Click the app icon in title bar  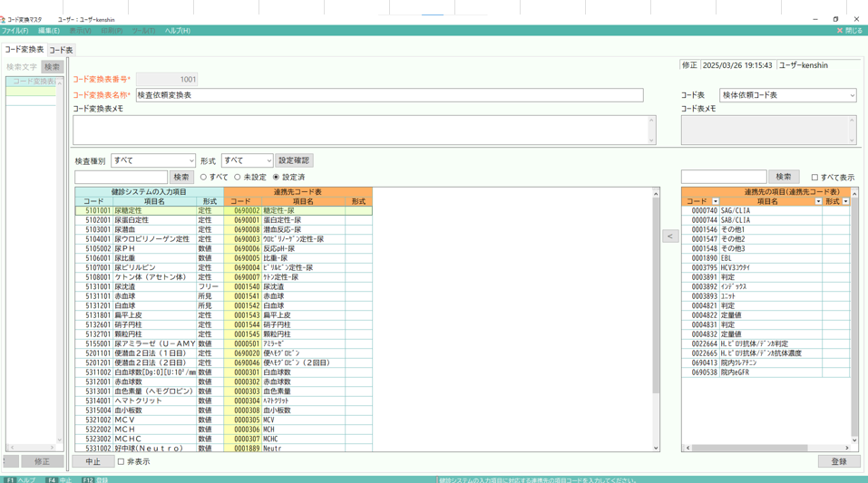[x=4, y=19]
